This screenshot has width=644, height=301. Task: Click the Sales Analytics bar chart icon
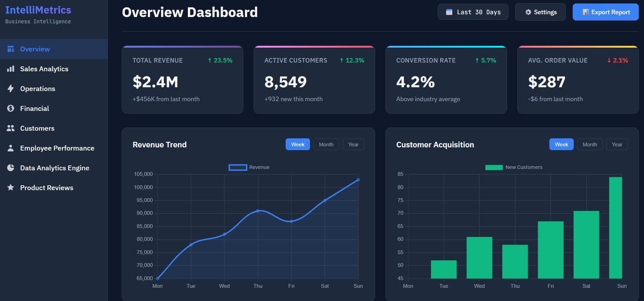click(x=11, y=69)
